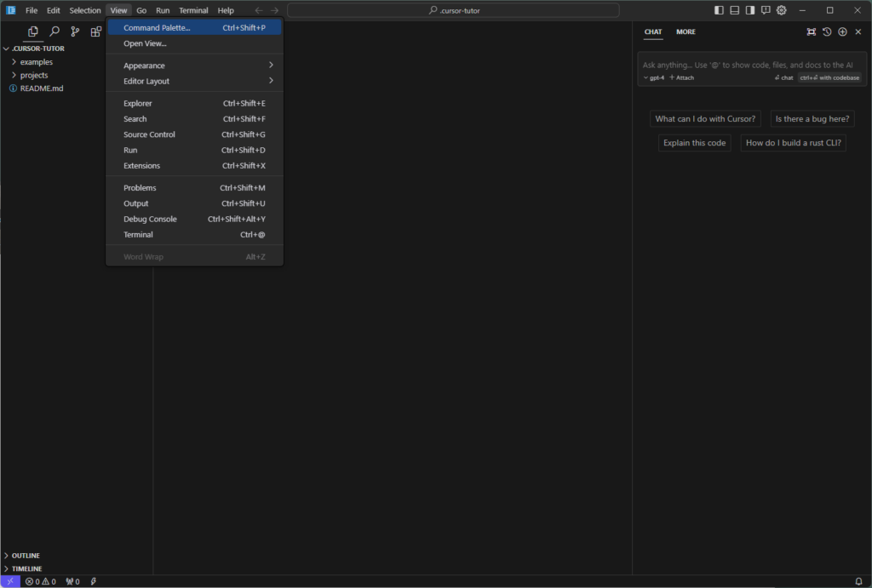Open errors and warnings count in status bar

coord(41,581)
